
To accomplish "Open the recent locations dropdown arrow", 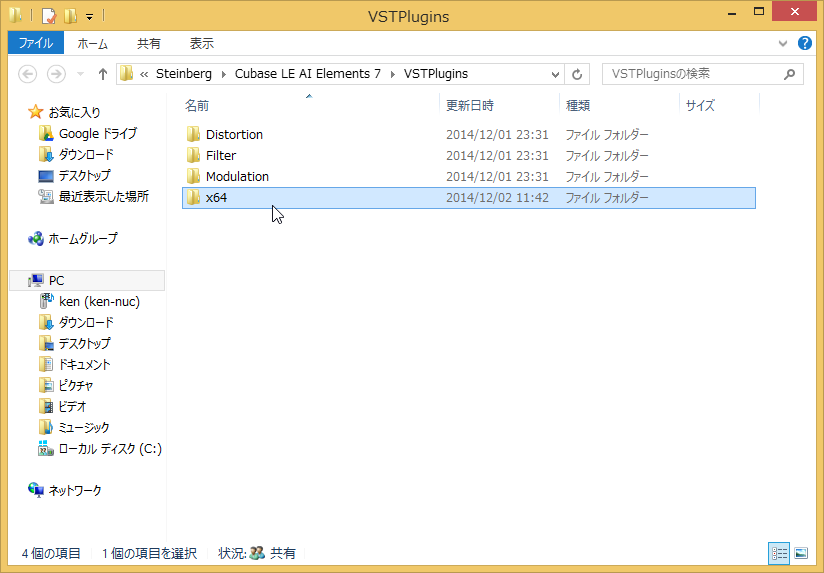I will coord(80,74).
